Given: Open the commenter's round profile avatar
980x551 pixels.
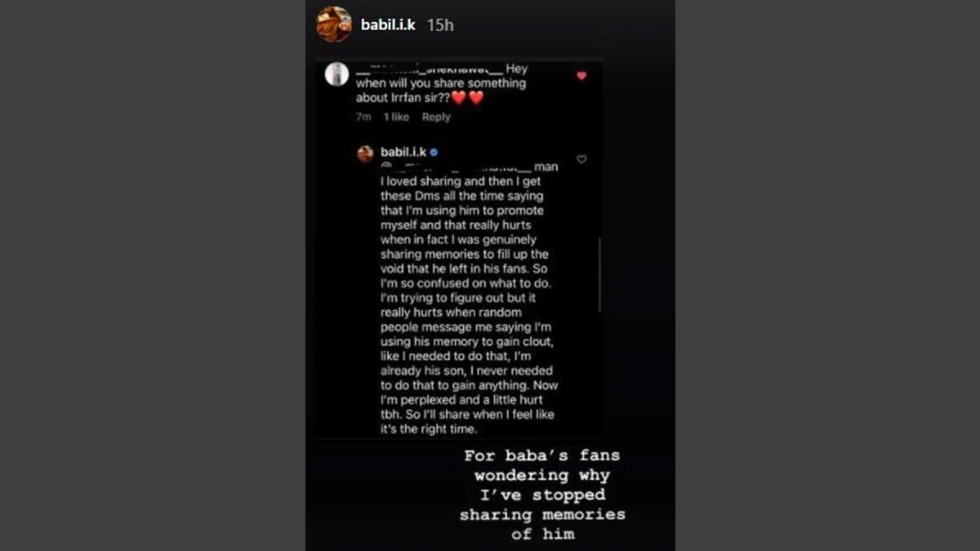Looking at the screenshot, I should pyautogui.click(x=337, y=73).
